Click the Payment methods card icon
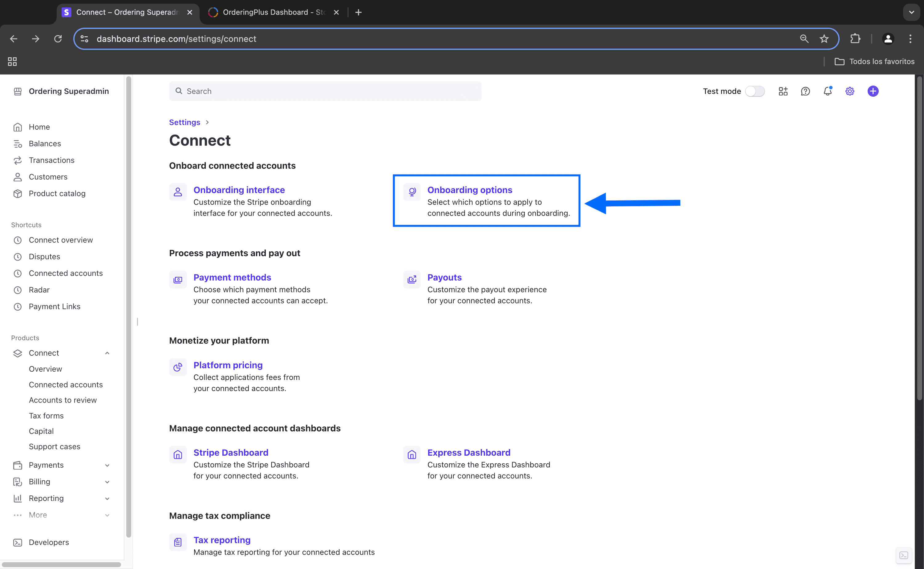Image resolution: width=924 pixels, height=569 pixels. pyautogui.click(x=178, y=280)
